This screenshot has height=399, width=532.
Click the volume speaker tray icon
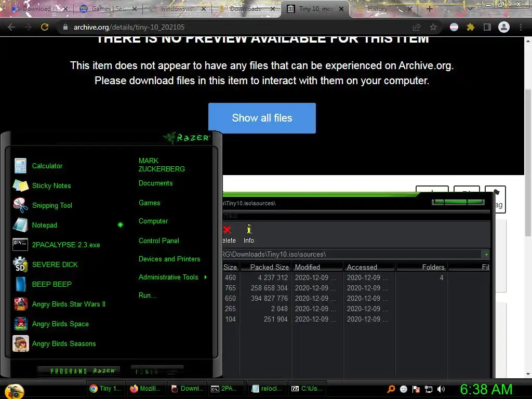coord(441,389)
